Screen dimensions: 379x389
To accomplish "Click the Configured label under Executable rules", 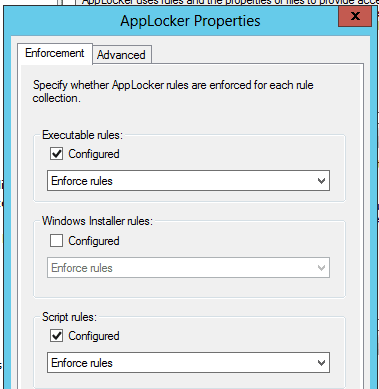I will click(x=94, y=154).
